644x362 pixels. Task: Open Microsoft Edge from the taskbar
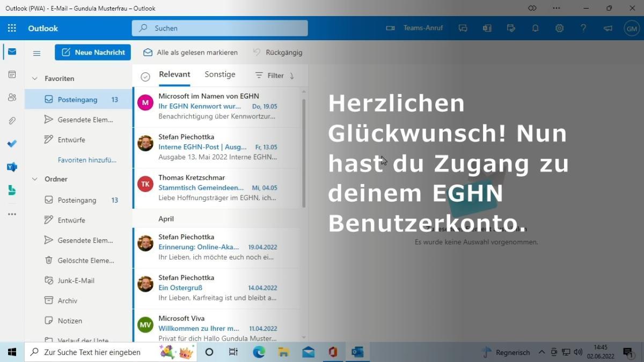tap(259, 352)
